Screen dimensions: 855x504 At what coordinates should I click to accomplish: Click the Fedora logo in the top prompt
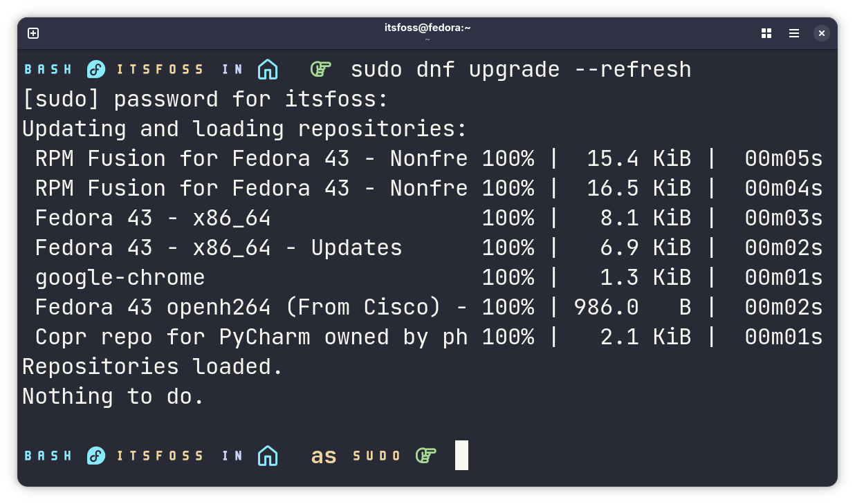coord(96,69)
